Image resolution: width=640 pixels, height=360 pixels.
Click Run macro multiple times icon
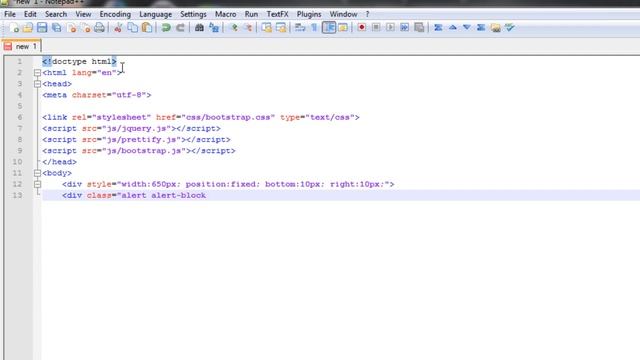[404, 28]
